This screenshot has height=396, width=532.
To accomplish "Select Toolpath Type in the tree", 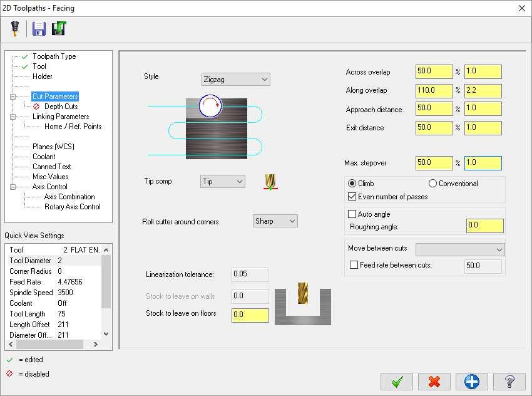I will coord(54,56).
